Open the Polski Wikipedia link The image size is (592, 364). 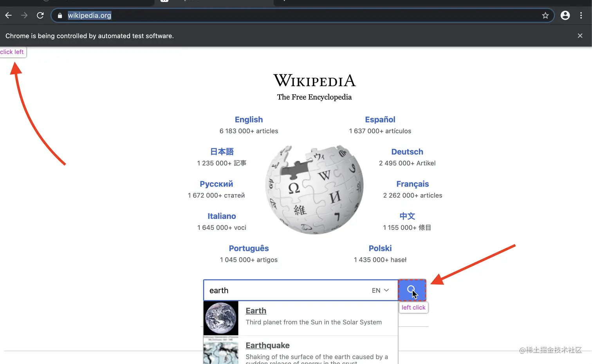(380, 248)
